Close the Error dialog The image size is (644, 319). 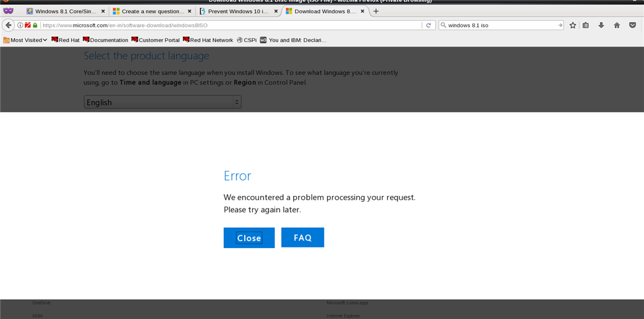pos(249,238)
